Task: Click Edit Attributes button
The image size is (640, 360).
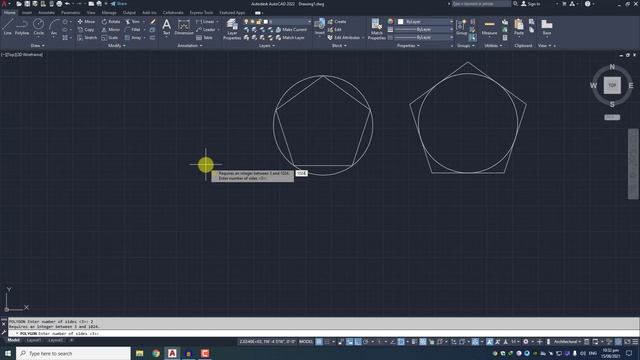Action: point(344,38)
